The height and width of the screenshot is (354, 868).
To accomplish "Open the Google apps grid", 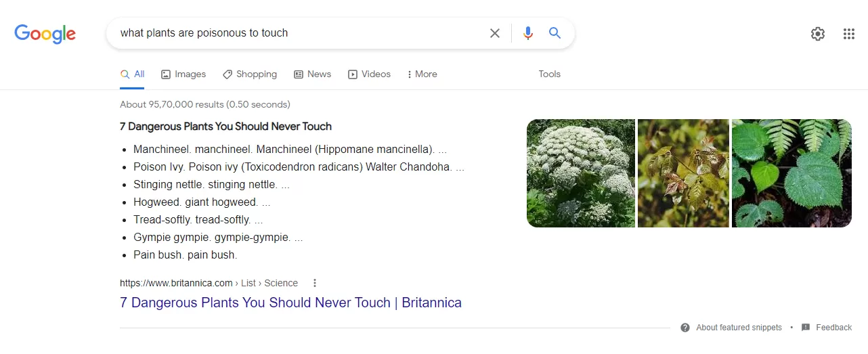I will click(x=849, y=34).
